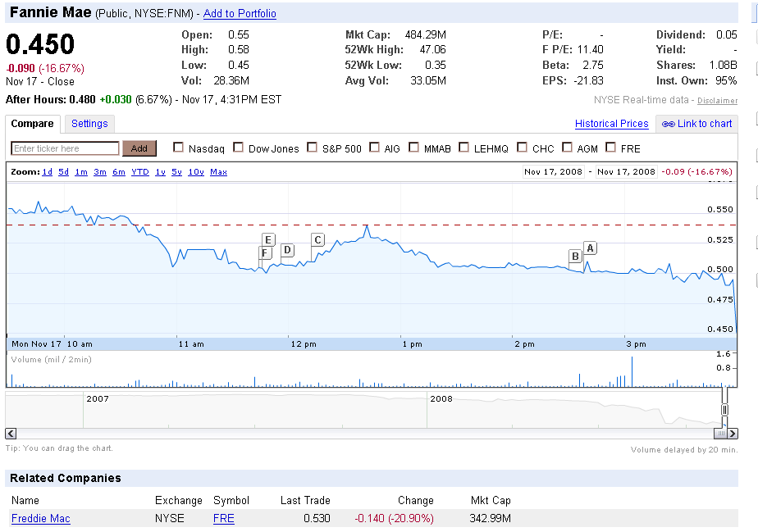Click Freddie Mac market cap 342.99M

coord(491,518)
